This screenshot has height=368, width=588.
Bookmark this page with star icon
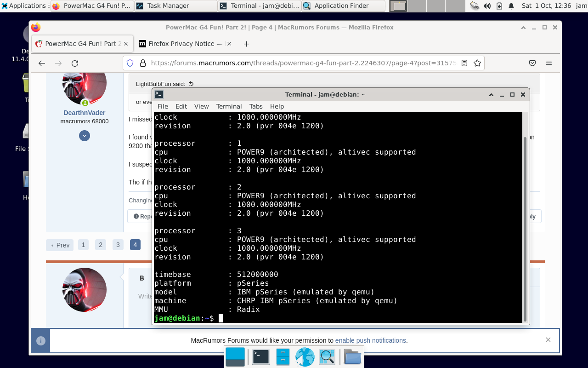(477, 63)
